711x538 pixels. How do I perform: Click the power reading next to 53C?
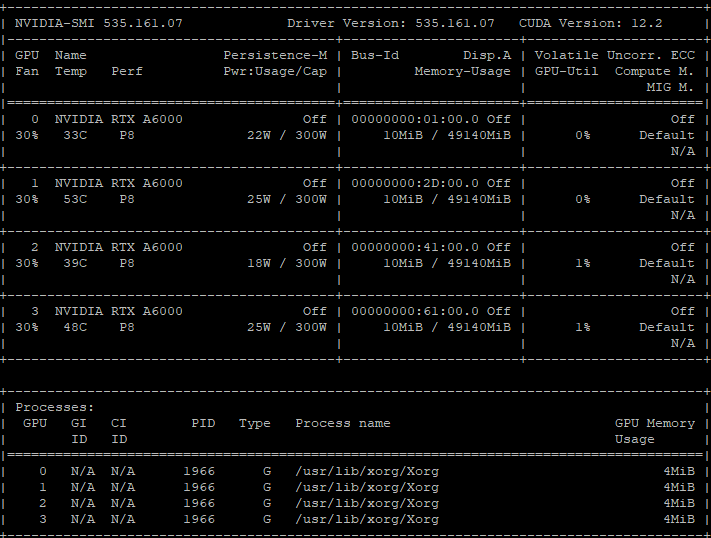(x=287, y=199)
